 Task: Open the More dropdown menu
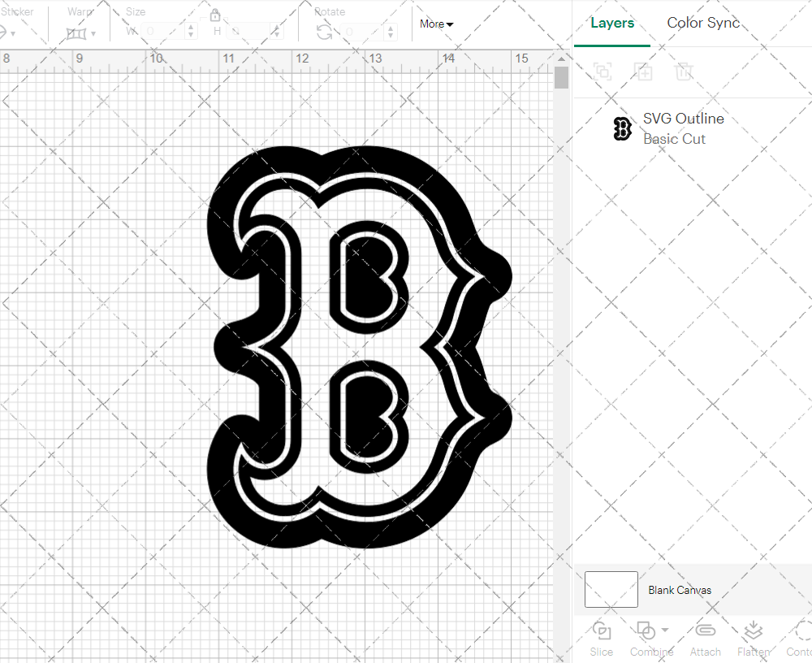tap(437, 24)
